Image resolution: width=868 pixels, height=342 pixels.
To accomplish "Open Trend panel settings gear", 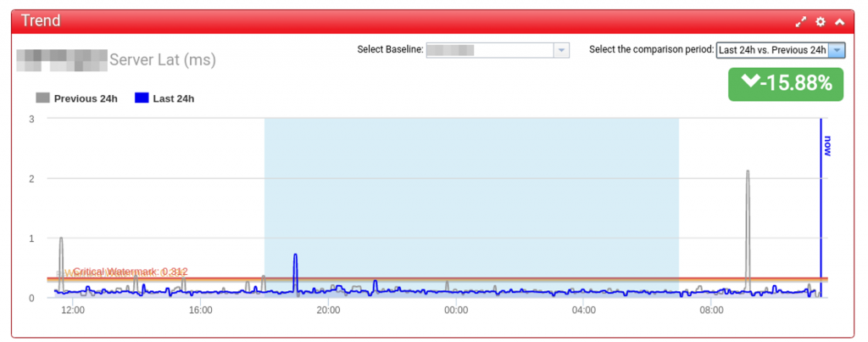I will tap(821, 22).
